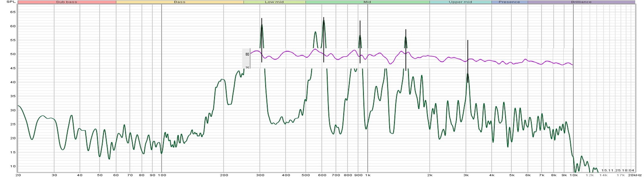
Task: Click the black marker line near 300 Hz
Action: pyautogui.click(x=262, y=40)
